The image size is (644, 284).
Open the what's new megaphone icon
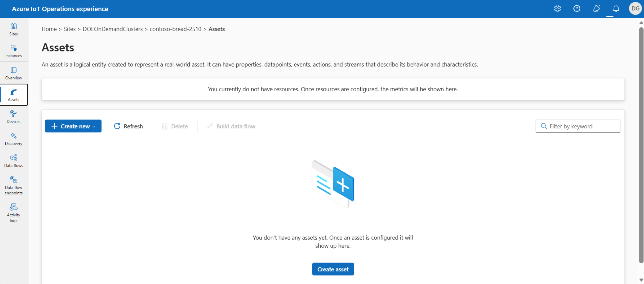596,9
